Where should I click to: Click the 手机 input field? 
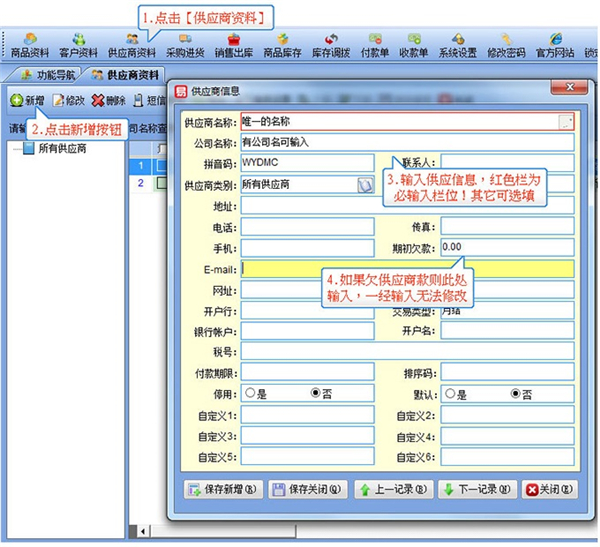(x=308, y=248)
